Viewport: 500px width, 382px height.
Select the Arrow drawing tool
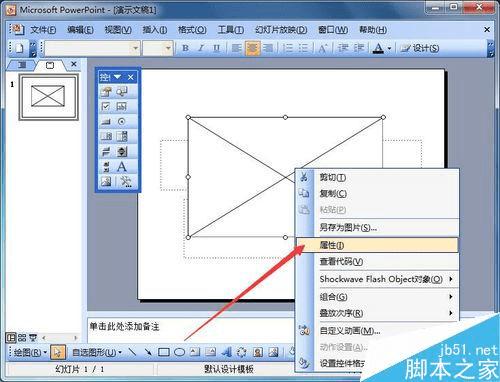[x=148, y=352]
